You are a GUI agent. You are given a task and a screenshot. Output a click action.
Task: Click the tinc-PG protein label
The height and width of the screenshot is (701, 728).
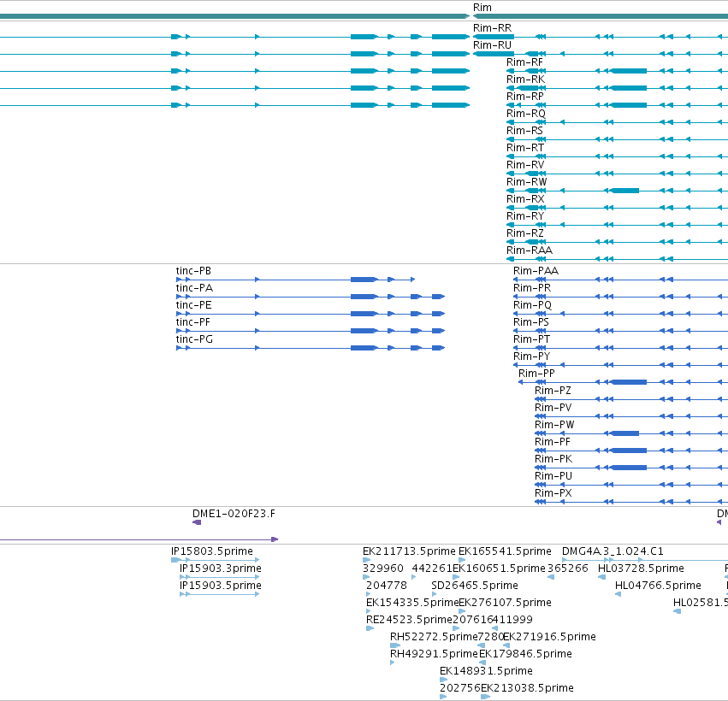click(x=194, y=339)
